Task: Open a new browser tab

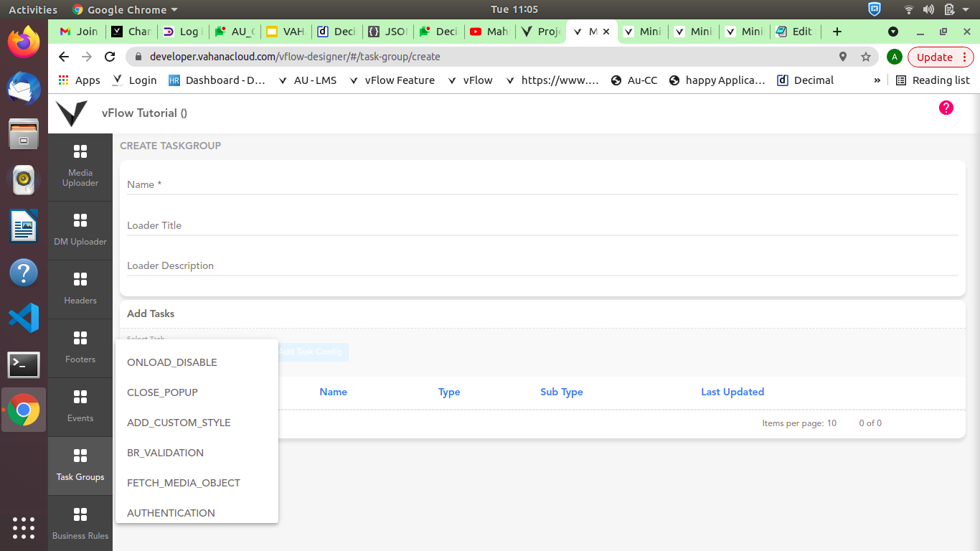Action: (x=837, y=32)
